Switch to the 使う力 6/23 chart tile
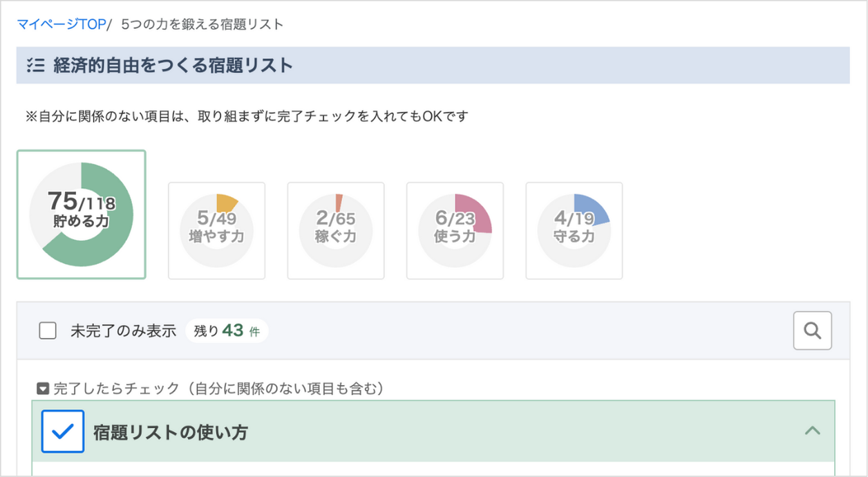This screenshot has height=477, width=868. coord(455,230)
